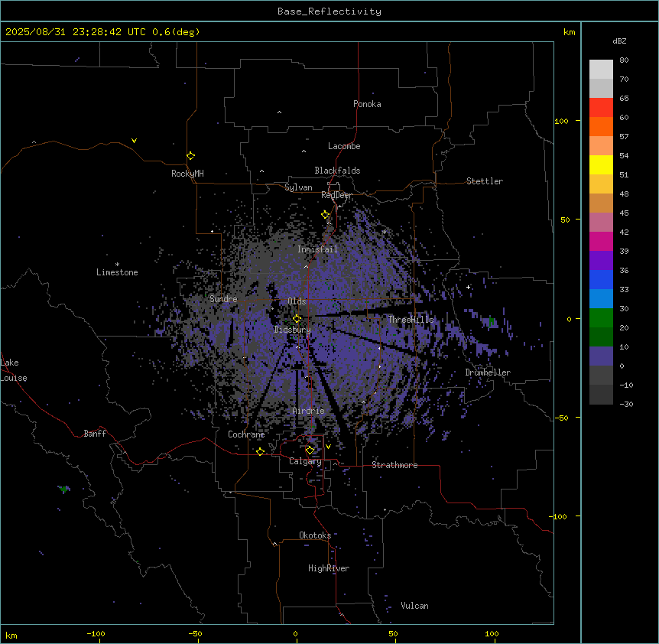The height and width of the screenshot is (644, 659).
Task: Click the white caret marker west of Ponoka
Action: (x=279, y=112)
